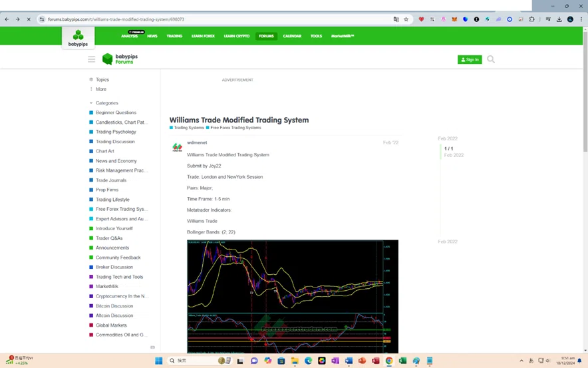Click the forum search magnifier icon
The width and height of the screenshot is (588, 368).
click(x=490, y=59)
